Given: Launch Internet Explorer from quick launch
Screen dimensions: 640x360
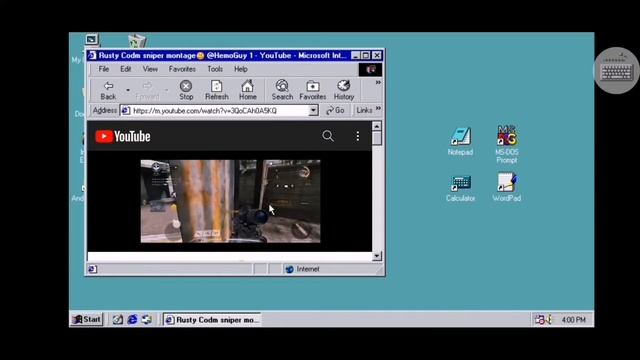Looking at the screenshot, I should [132, 320].
